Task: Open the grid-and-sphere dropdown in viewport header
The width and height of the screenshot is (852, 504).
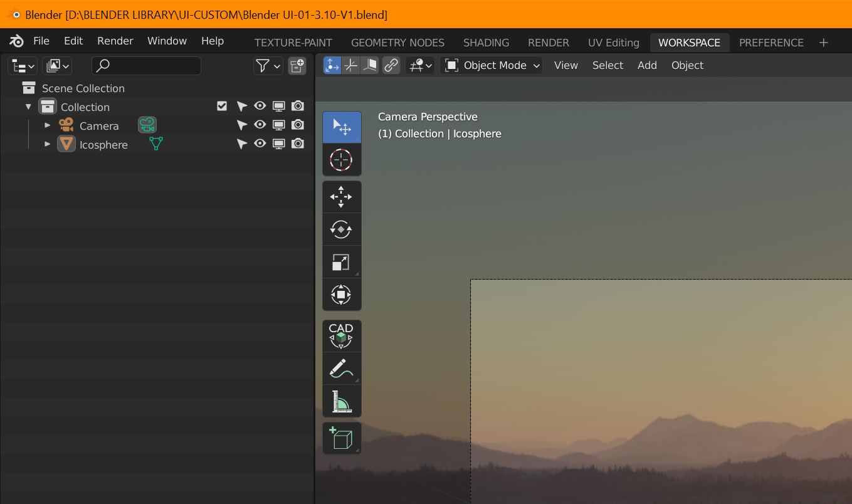Action: tap(420, 65)
